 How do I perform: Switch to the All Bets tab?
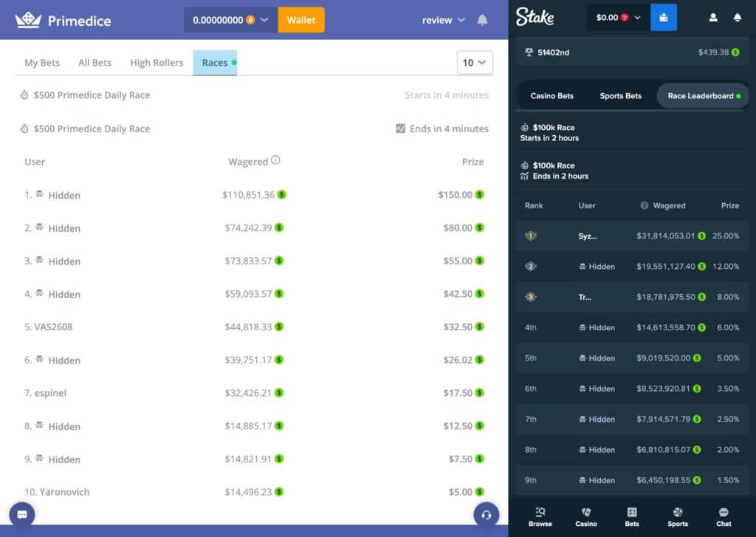94,63
